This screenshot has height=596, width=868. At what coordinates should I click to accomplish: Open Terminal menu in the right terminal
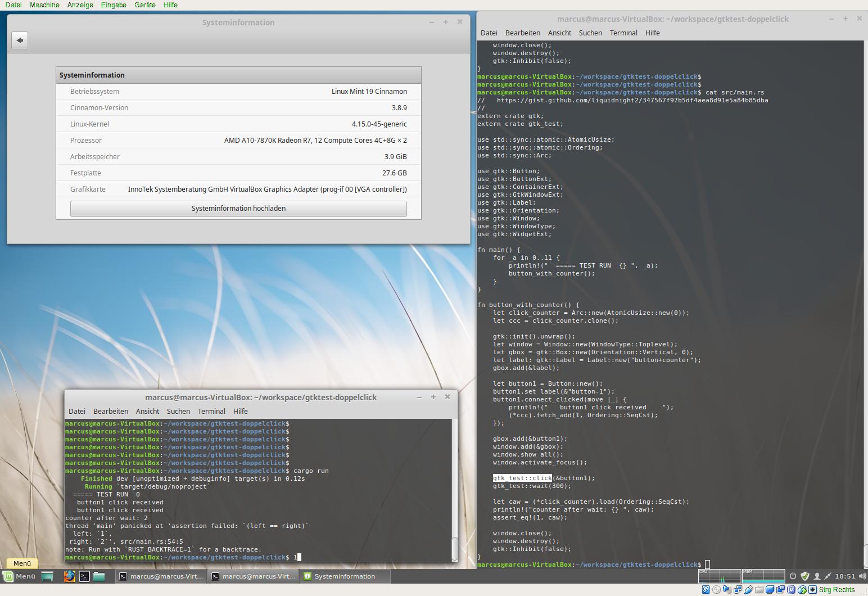point(623,33)
